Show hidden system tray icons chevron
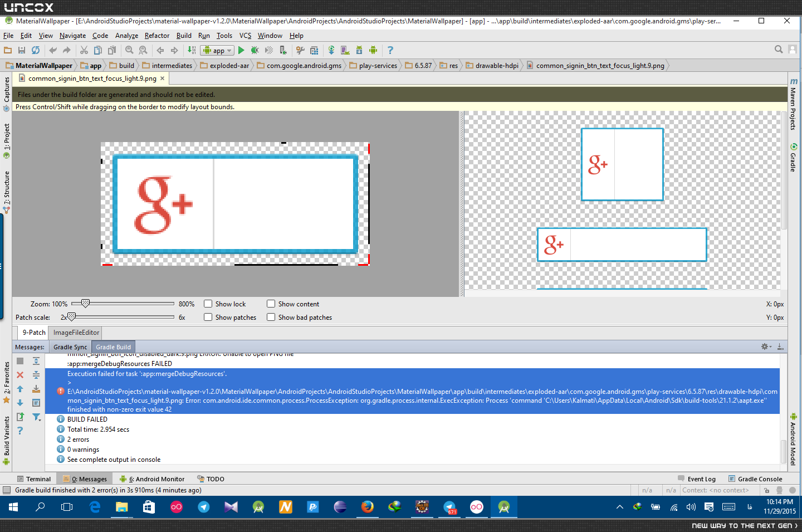This screenshot has width=802, height=532. [620, 507]
